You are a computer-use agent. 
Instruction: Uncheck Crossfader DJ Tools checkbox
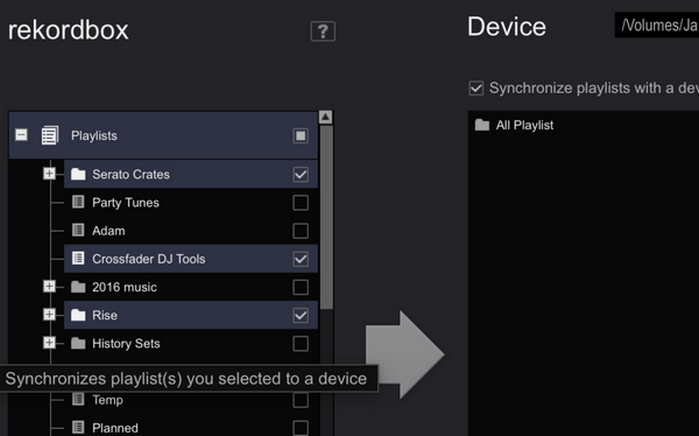pos(300,259)
